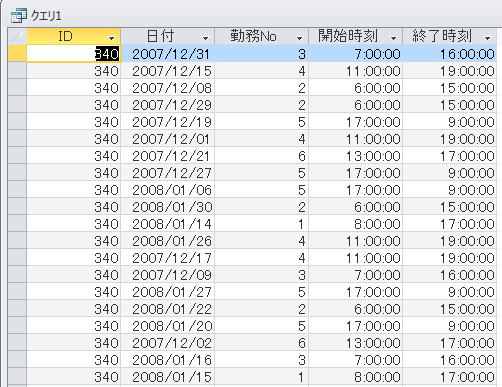Click the row selector for 2007/12/15

click(x=17, y=71)
